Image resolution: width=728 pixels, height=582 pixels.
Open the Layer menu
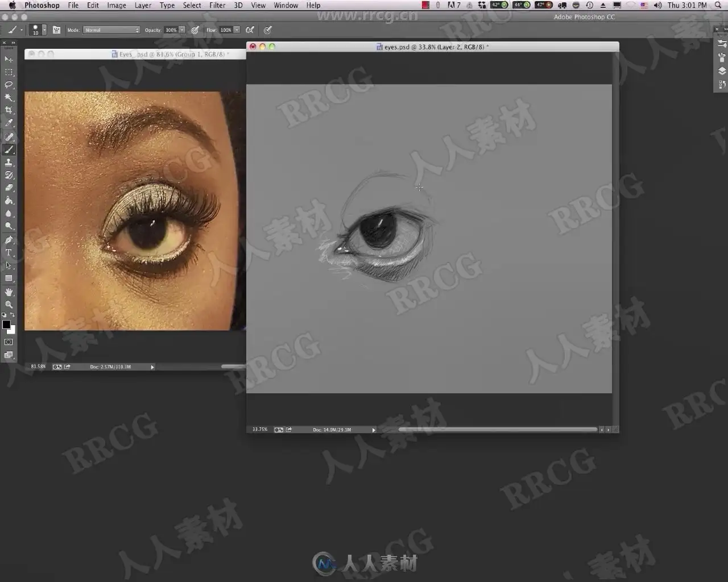tap(143, 5)
